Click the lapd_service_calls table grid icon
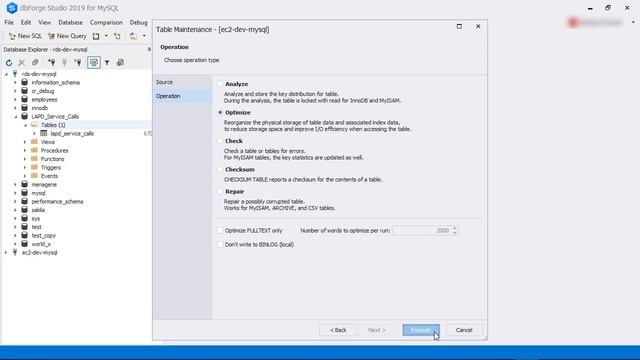Image resolution: width=640 pixels, height=360 pixels. tap(44, 133)
